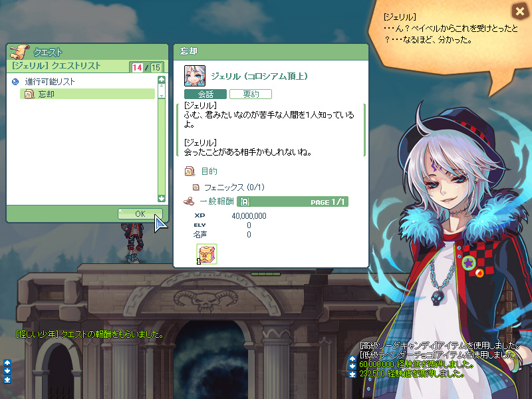Select the 忘却 quest in the list
Screen dimensions: 532x399
88,94
